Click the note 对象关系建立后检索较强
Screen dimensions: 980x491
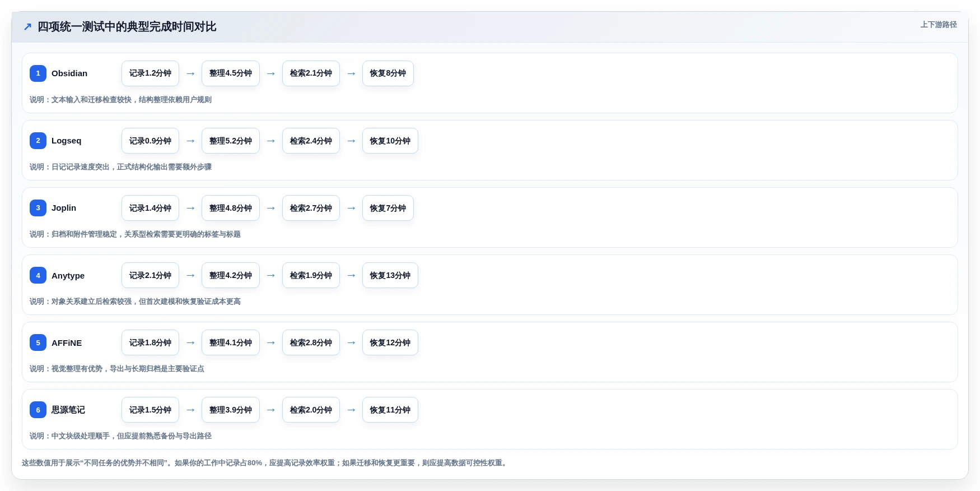coord(135,302)
